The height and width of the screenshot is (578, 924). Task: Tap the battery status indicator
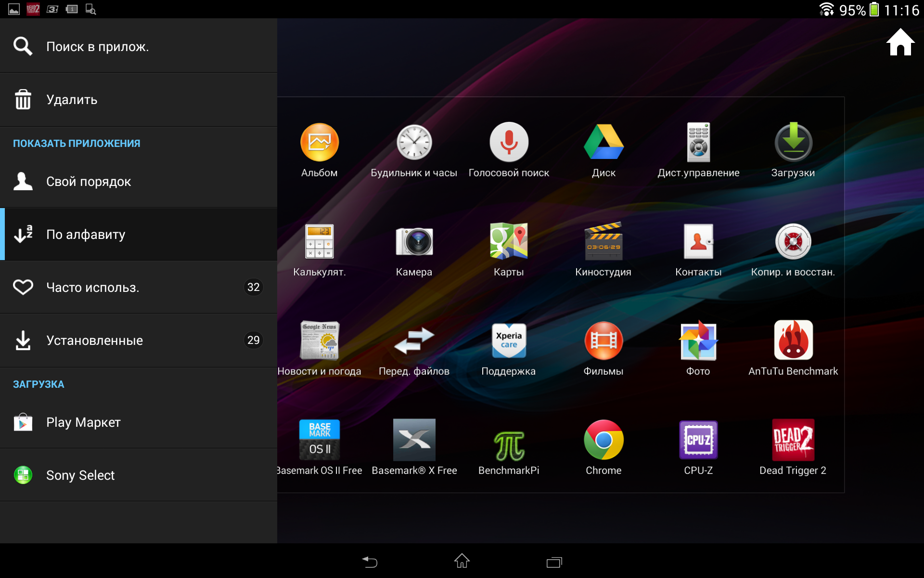[x=874, y=10]
